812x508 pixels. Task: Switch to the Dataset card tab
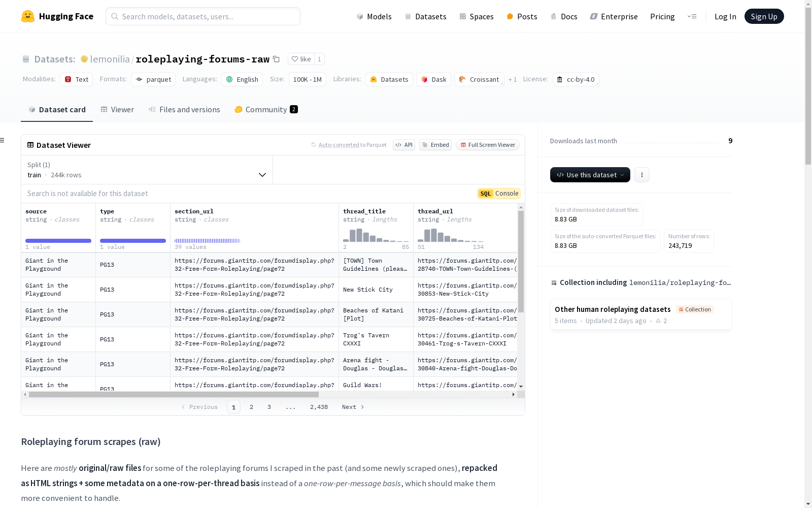[57, 110]
